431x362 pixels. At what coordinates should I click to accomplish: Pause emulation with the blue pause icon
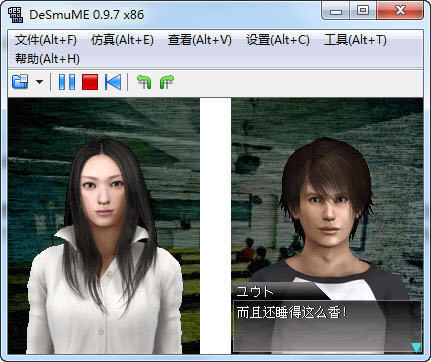point(67,82)
